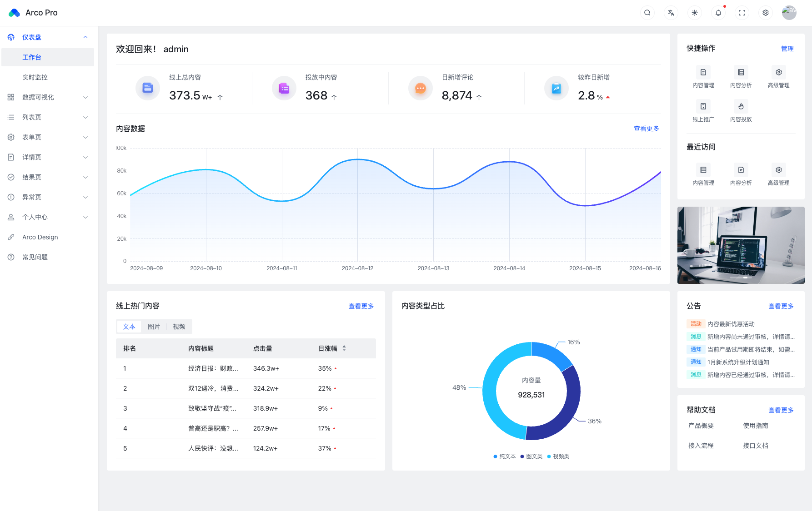Image resolution: width=812 pixels, height=511 pixels.
Task: Expand the 异常页 menu chevron
Action: 85,197
